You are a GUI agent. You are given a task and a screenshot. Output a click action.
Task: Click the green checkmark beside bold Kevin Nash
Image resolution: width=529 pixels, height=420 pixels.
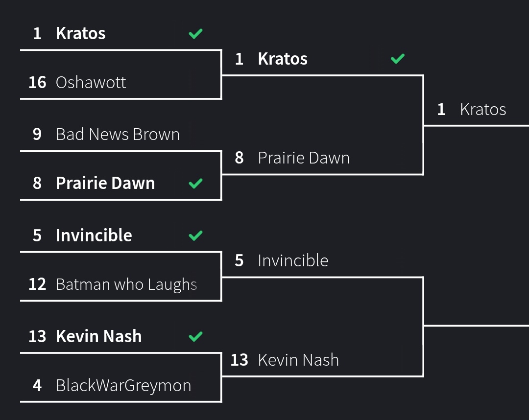click(195, 337)
